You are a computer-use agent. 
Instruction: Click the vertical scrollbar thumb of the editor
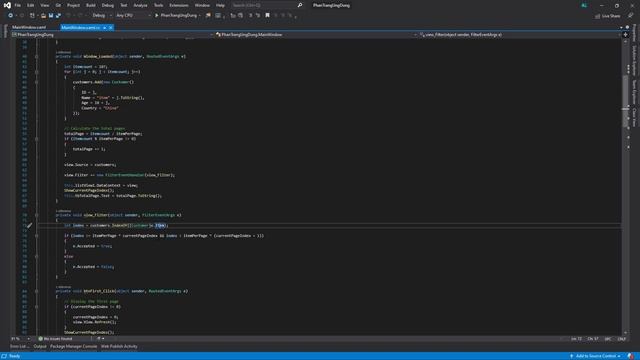(x=626, y=102)
